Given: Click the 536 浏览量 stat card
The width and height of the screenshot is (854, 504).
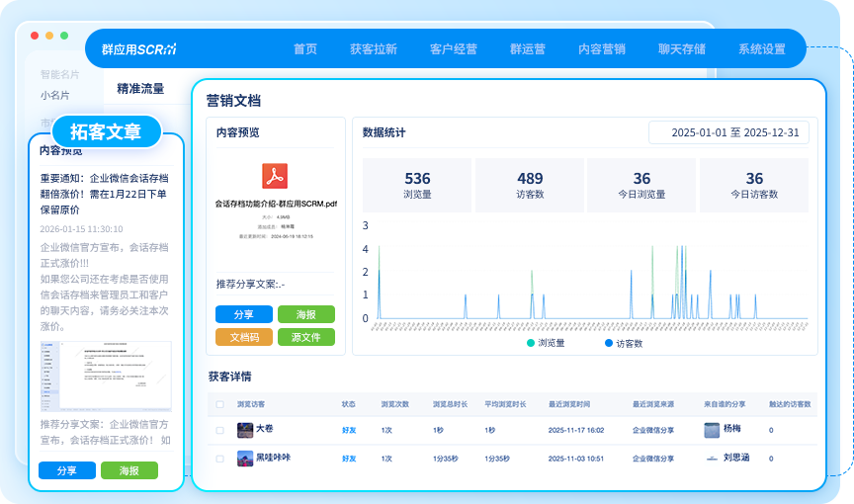Looking at the screenshot, I should click(x=417, y=185).
